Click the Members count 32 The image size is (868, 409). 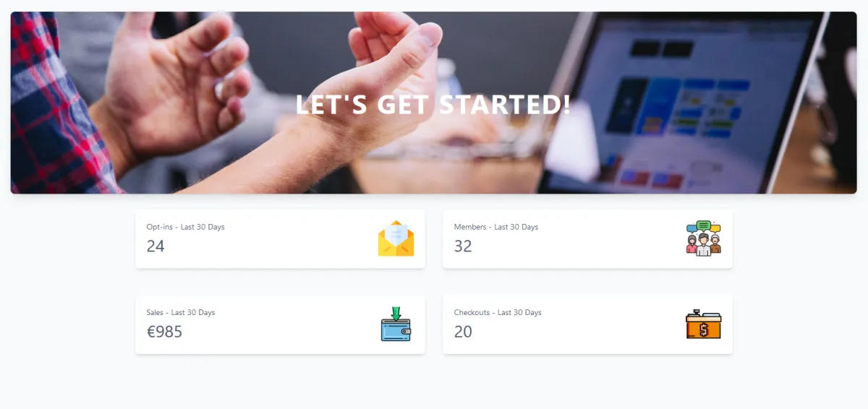[x=463, y=246]
